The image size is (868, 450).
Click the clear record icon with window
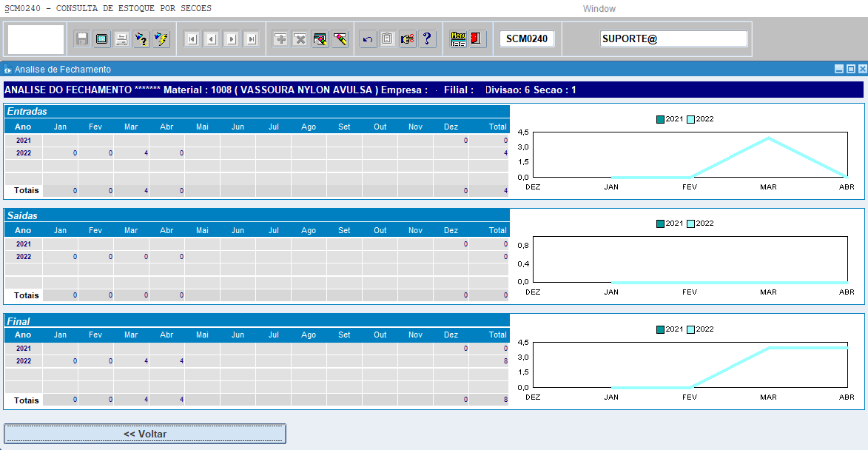[320, 38]
